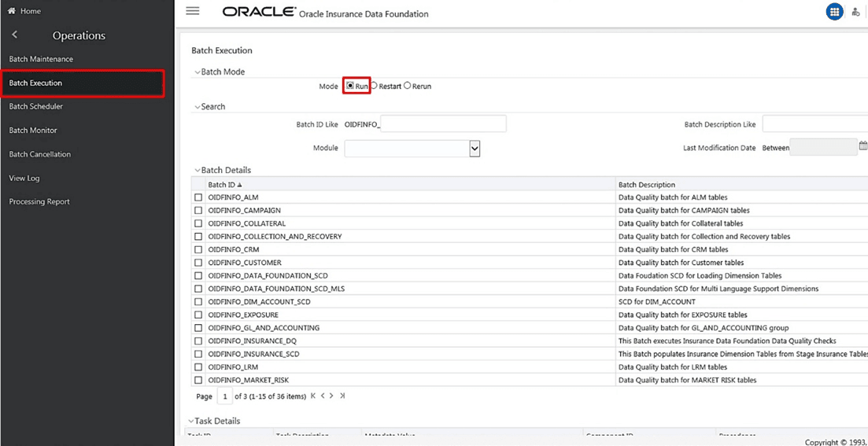Check the OIDFINFO_COLLECTION_AND_RECOVERY batch checkbox
The height and width of the screenshot is (446, 868).
(x=198, y=236)
